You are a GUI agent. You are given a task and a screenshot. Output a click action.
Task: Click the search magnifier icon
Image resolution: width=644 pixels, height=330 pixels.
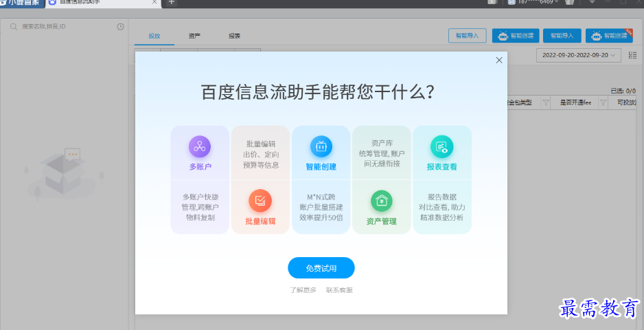click(14, 27)
